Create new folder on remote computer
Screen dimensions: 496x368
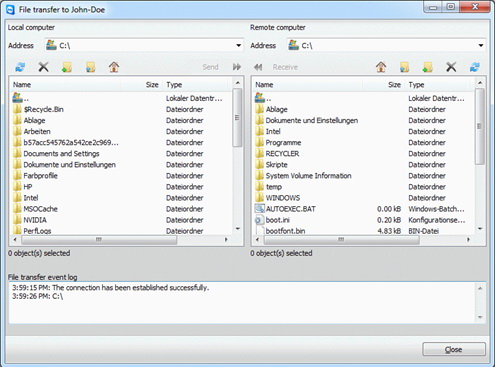[428, 67]
